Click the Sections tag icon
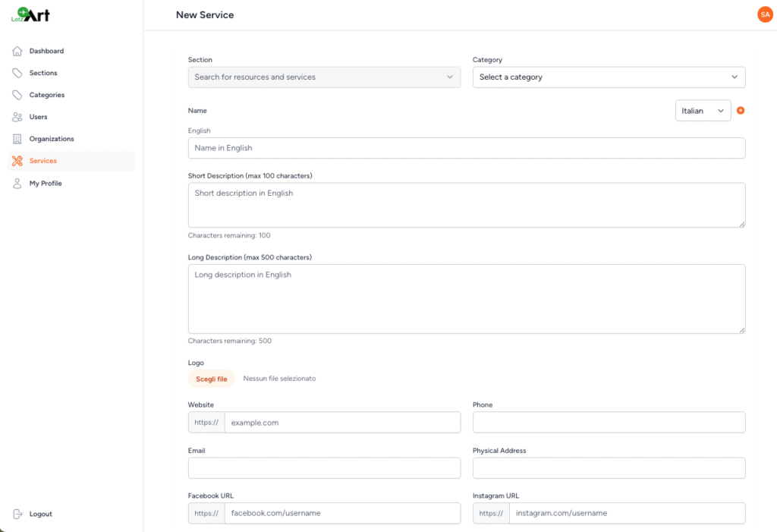777x532 pixels. point(17,74)
